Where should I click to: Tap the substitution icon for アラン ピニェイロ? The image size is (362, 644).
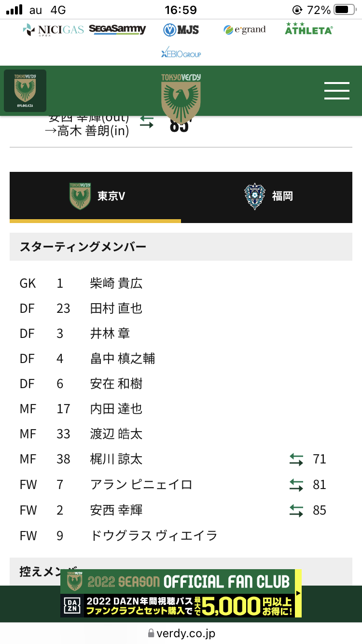(296, 485)
